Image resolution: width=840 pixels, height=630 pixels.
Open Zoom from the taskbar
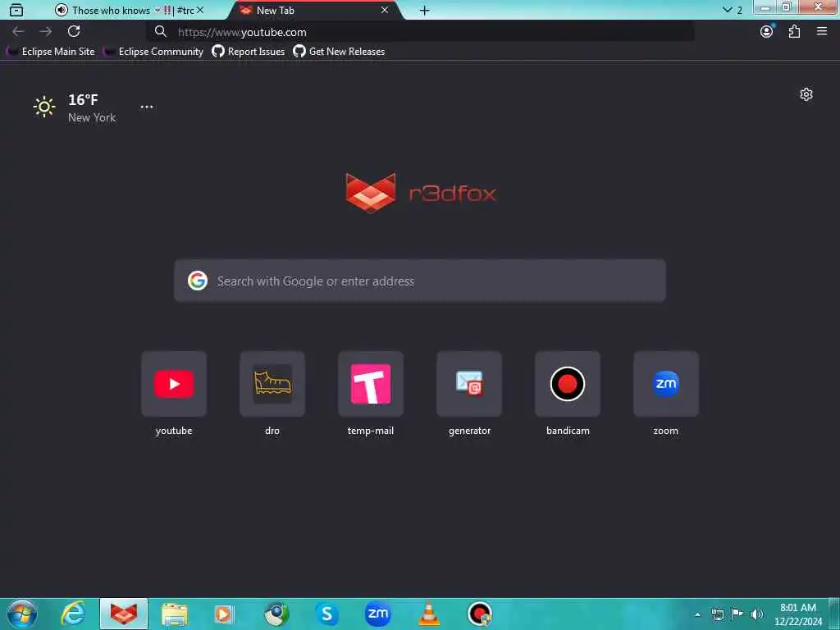click(377, 614)
